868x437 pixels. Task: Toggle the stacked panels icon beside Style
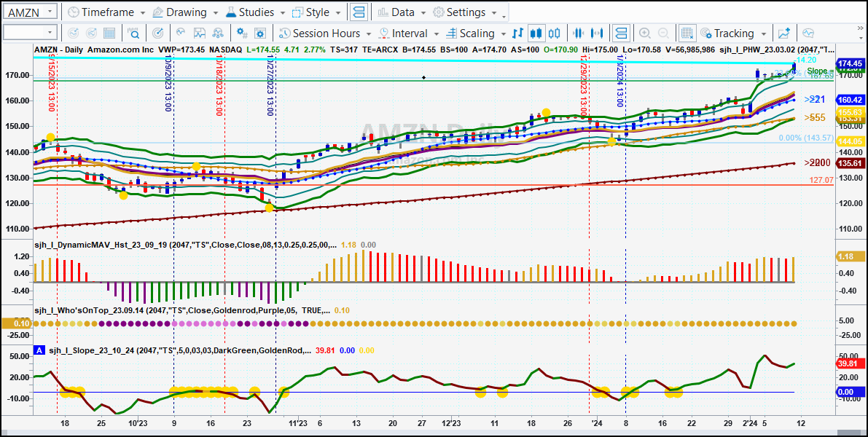click(359, 12)
